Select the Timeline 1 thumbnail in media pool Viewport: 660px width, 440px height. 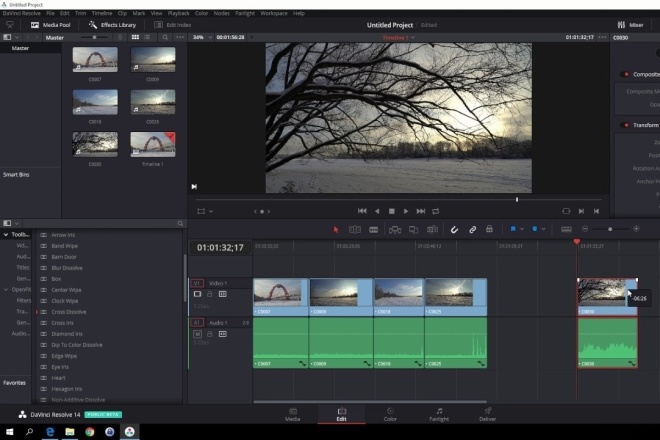click(x=153, y=144)
